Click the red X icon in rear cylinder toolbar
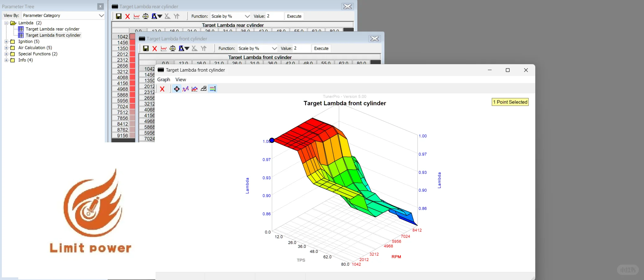644x280 pixels. tap(127, 16)
